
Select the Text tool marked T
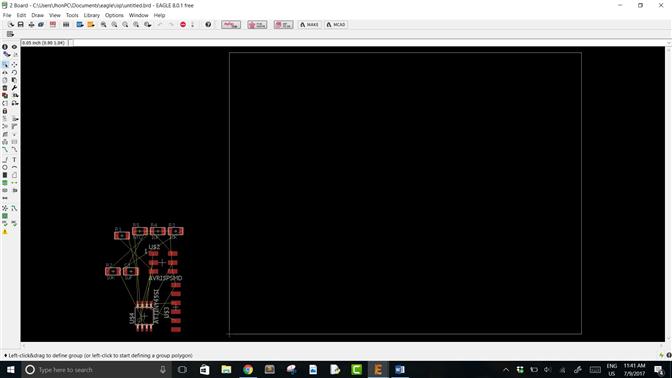click(14, 159)
